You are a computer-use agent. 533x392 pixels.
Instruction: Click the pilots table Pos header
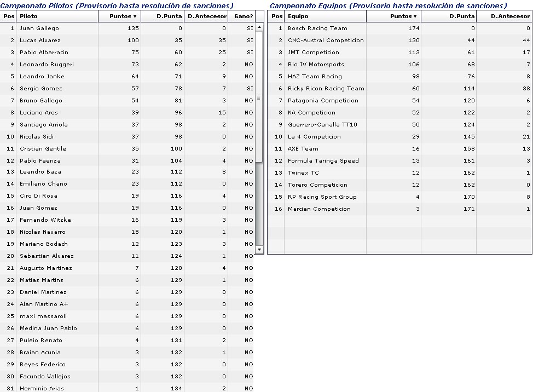click(8, 16)
